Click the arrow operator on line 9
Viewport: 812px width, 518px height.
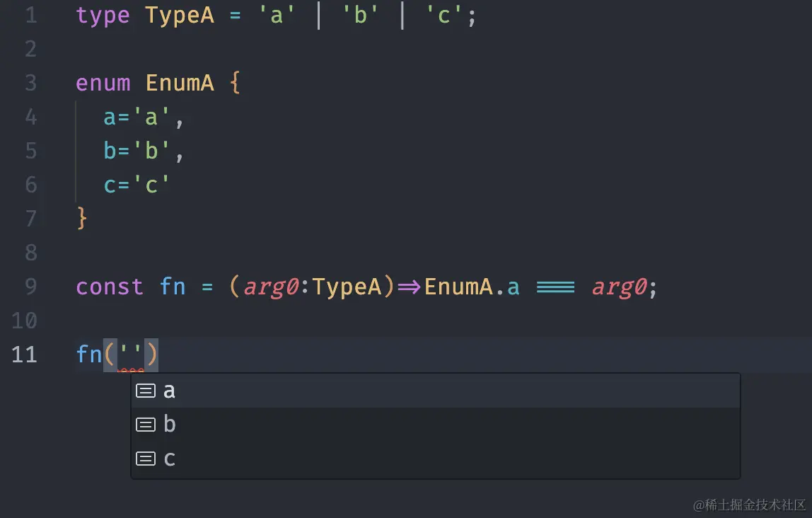pyautogui.click(x=409, y=287)
